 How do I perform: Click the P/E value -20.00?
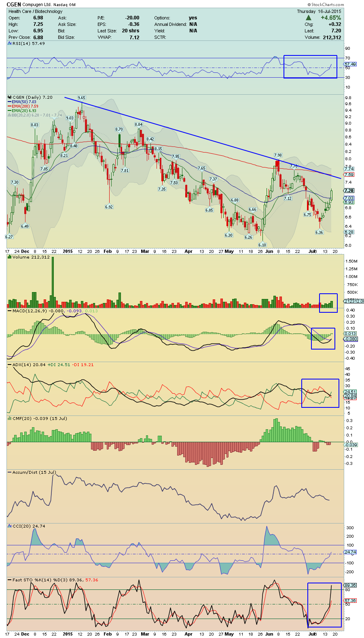point(132,18)
